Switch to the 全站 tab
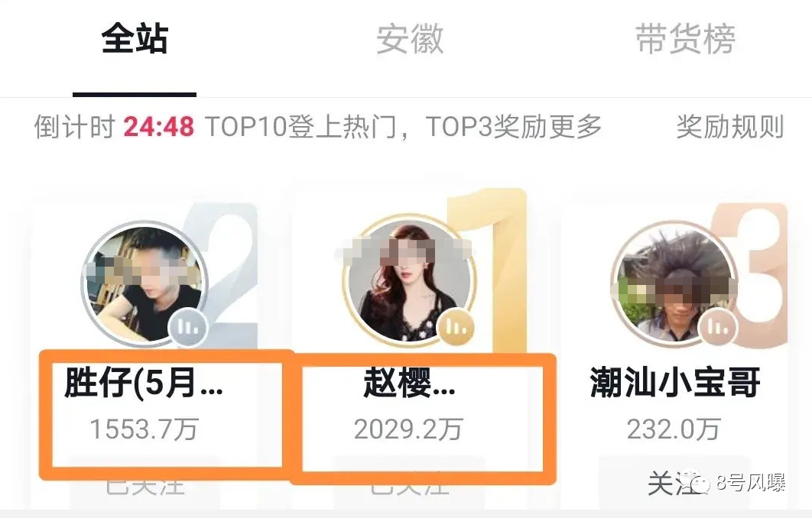 point(135,38)
